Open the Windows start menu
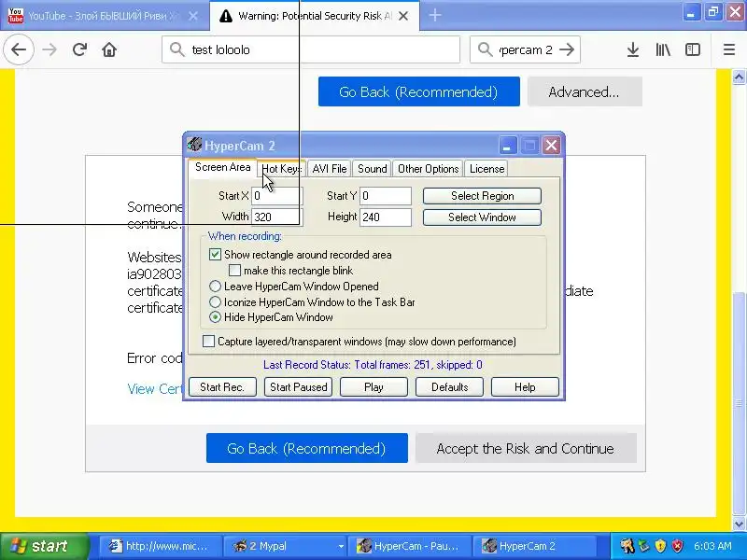Screen dimensions: 747x560 click(45, 546)
